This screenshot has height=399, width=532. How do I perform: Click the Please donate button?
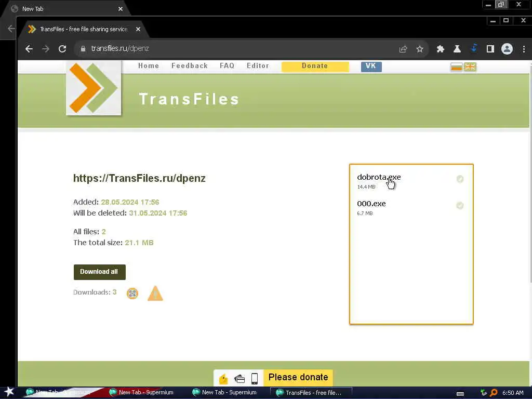298,377
